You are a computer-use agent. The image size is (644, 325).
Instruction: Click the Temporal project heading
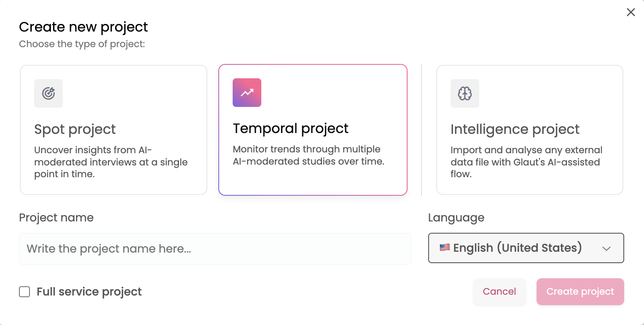(x=291, y=128)
